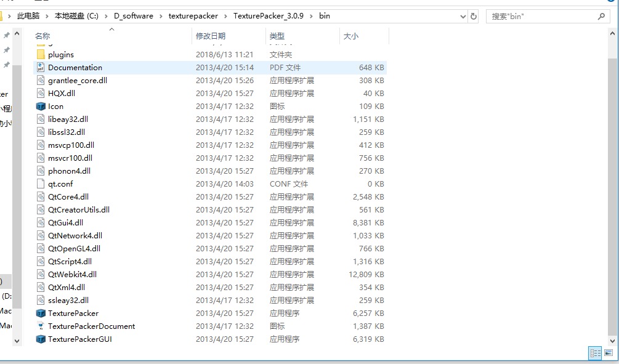Screen dimensions: 619x364
Task: Click the QtXml4.dll file icon
Action: (x=41, y=288)
